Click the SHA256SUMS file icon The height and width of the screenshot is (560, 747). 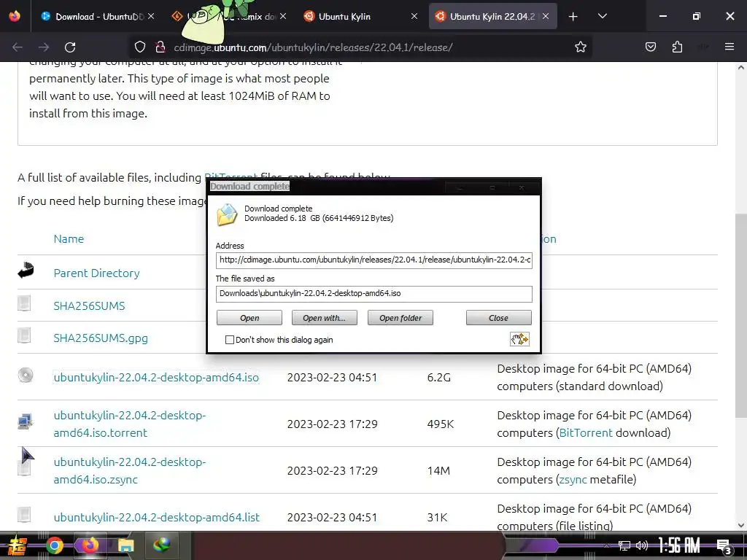(x=24, y=303)
